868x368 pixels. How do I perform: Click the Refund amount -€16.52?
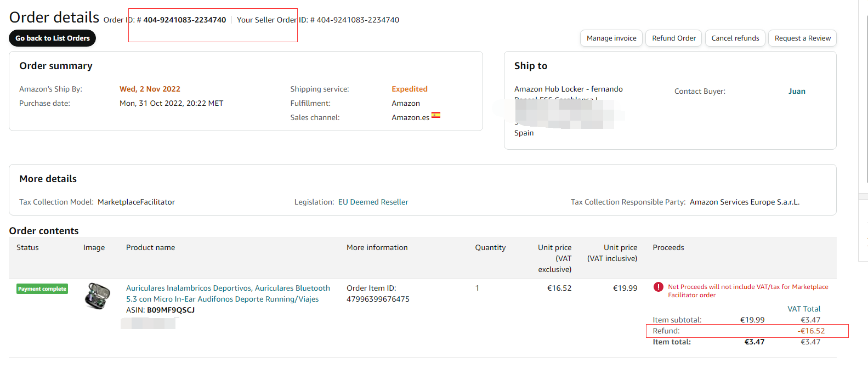(811, 331)
